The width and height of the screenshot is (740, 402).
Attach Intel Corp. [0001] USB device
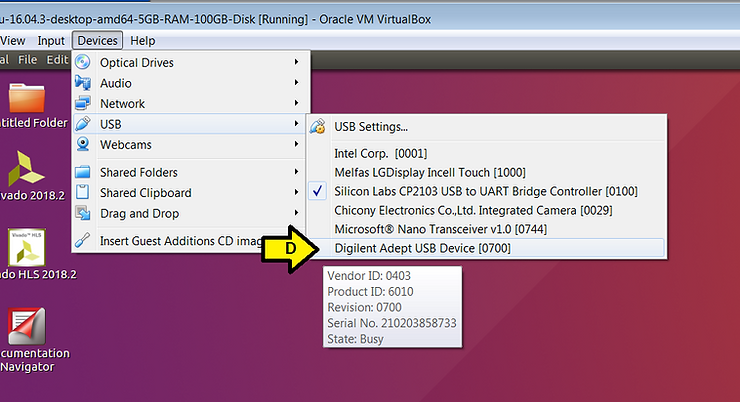[486, 154]
